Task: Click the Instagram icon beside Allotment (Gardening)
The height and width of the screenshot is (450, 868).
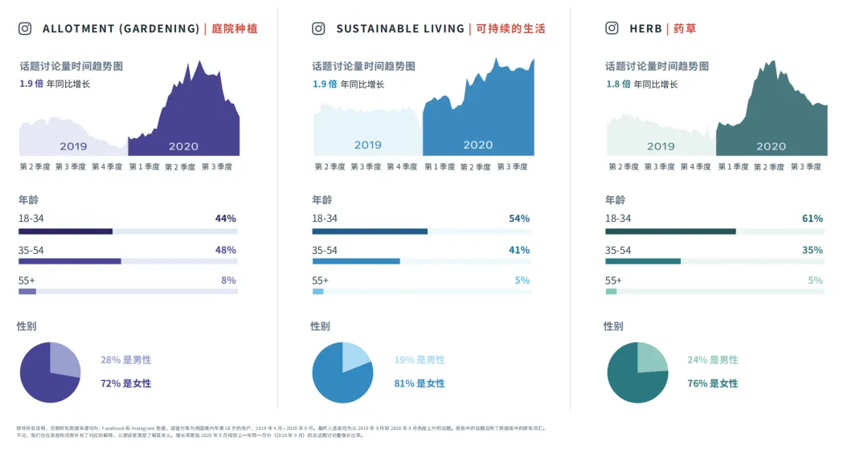Action: (25, 29)
